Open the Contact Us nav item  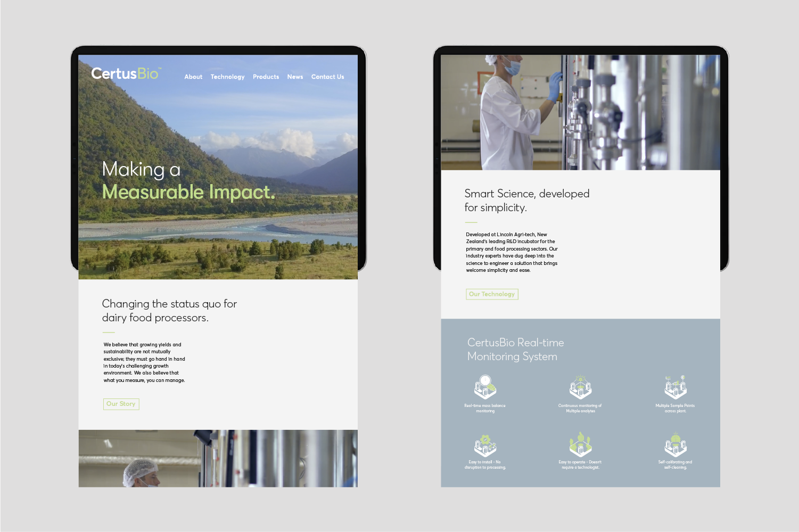click(x=327, y=77)
